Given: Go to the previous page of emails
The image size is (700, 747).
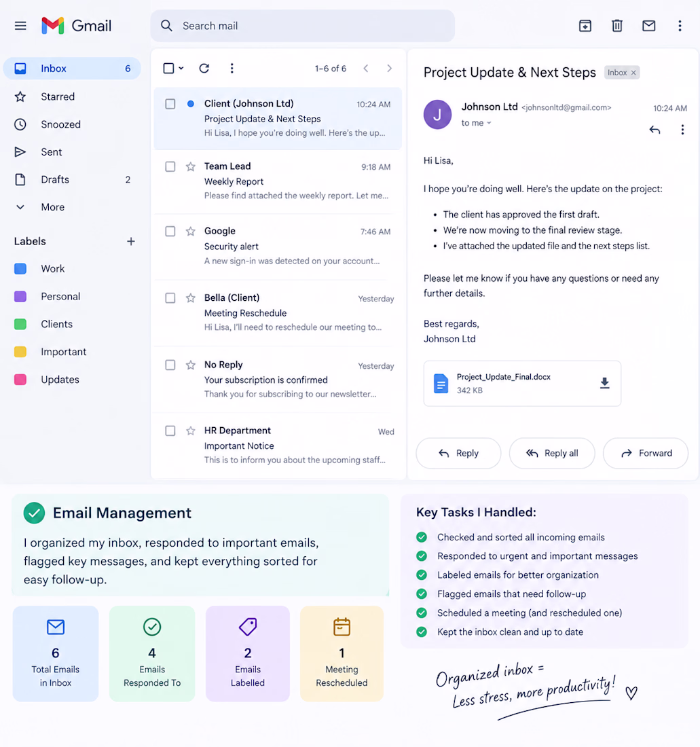Looking at the screenshot, I should (366, 68).
